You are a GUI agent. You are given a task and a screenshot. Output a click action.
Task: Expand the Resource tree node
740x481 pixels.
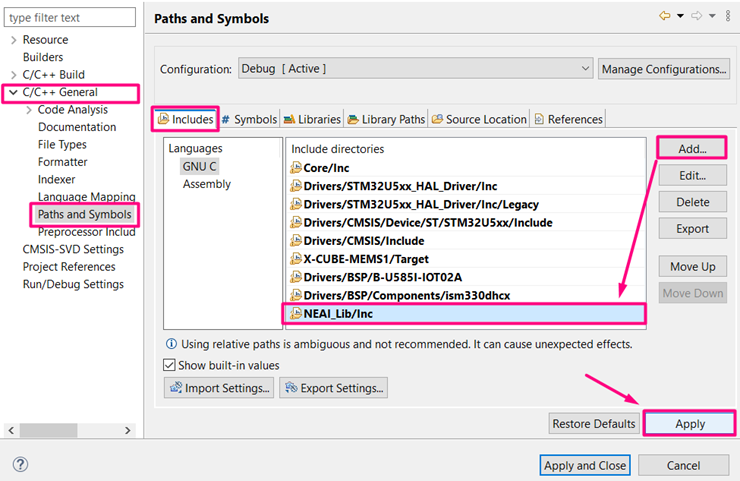13,40
